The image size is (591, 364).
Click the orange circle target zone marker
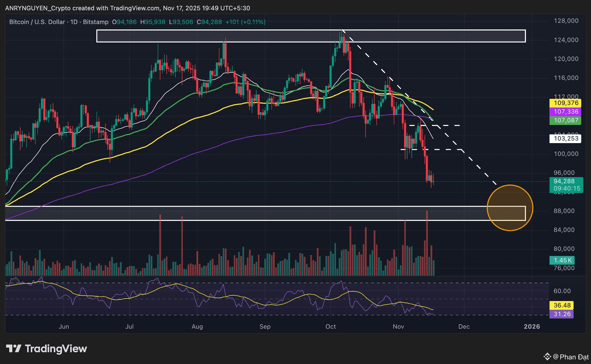(510, 208)
